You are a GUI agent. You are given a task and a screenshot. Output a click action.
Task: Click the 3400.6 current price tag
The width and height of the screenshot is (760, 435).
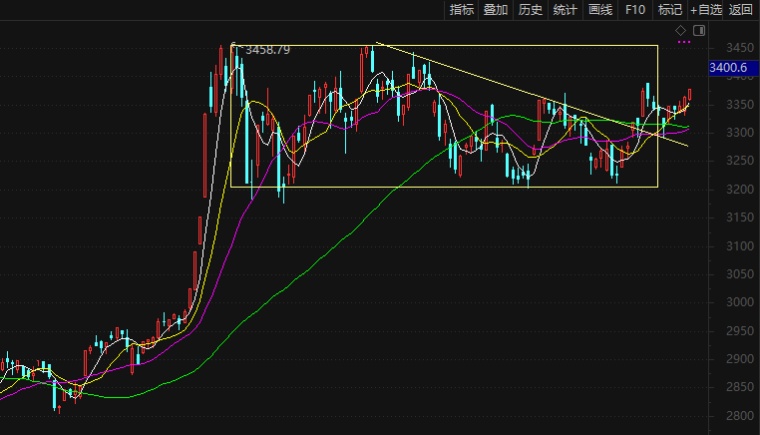(733, 67)
